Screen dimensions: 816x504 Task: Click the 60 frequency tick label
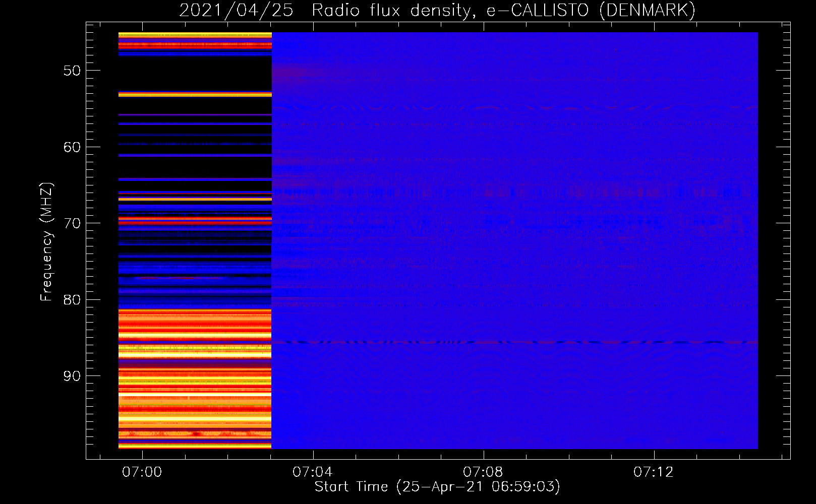point(72,147)
